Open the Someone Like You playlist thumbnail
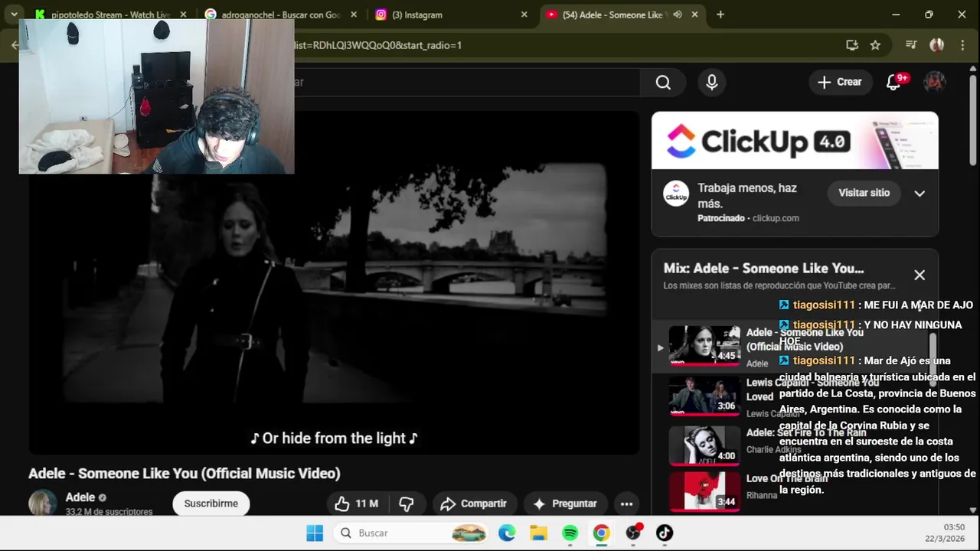Screen dimensions: 980x551 click(x=704, y=346)
